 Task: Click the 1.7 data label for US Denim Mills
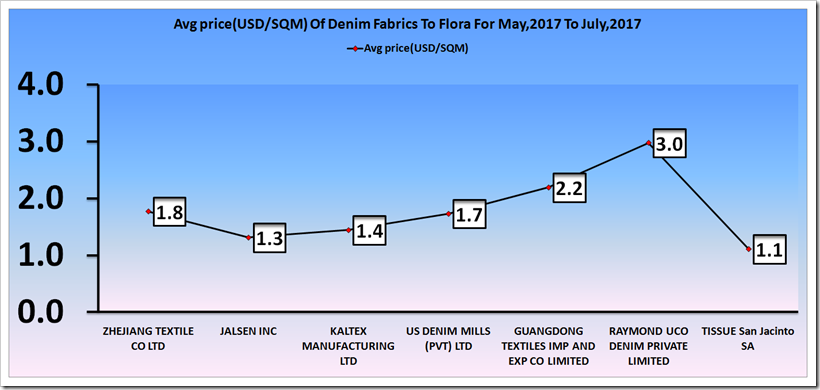click(x=469, y=214)
